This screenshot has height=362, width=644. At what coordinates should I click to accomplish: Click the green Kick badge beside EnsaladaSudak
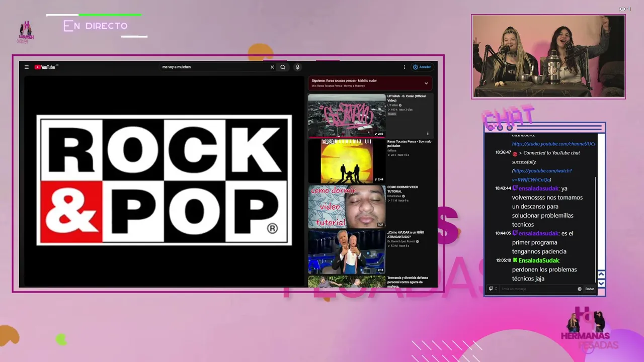pyautogui.click(x=515, y=260)
